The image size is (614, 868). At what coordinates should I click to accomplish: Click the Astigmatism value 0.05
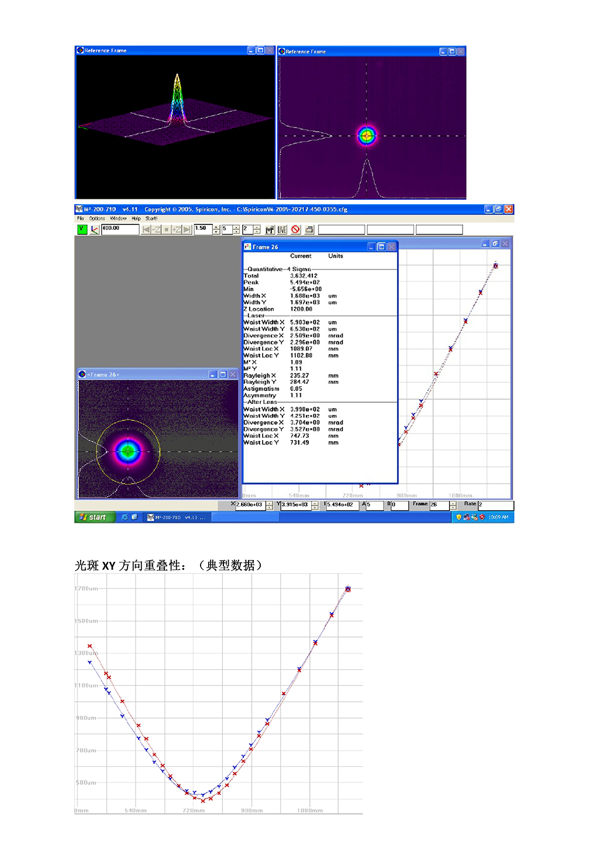pos(296,389)
